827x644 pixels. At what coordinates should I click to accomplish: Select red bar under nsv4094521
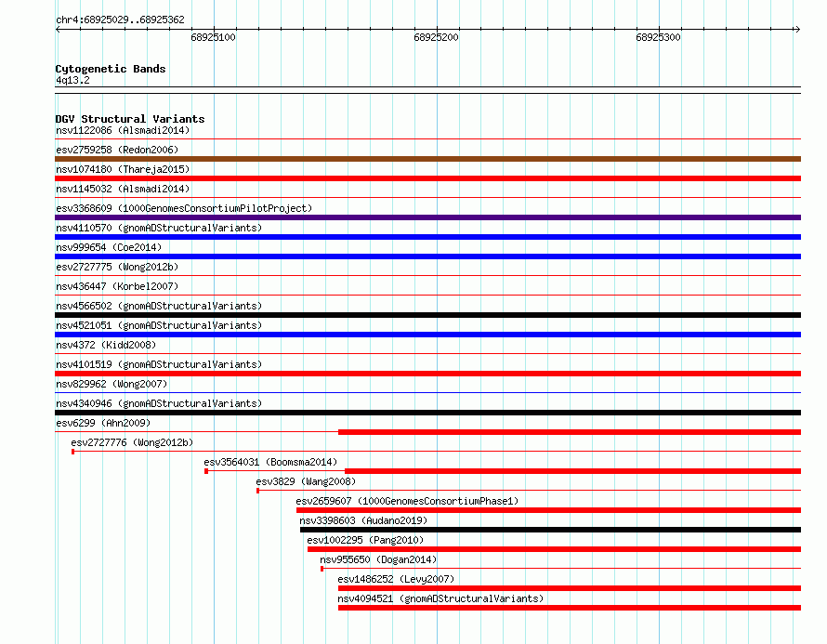[570, 608]
